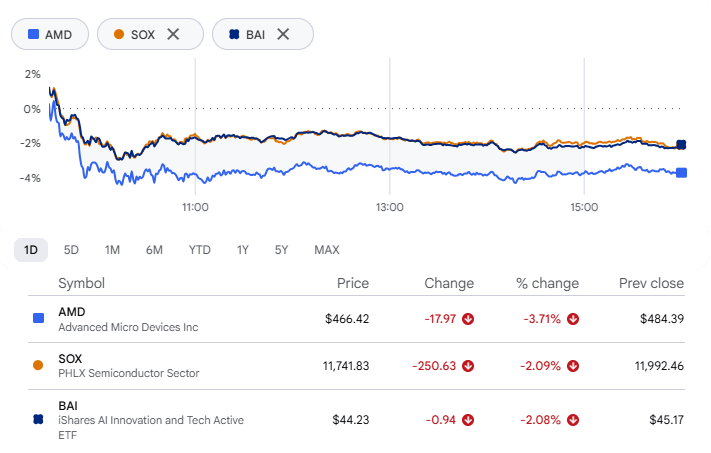
Task: Click the AMD end-of-line marker on chart
Action: (x=681, y=173)
